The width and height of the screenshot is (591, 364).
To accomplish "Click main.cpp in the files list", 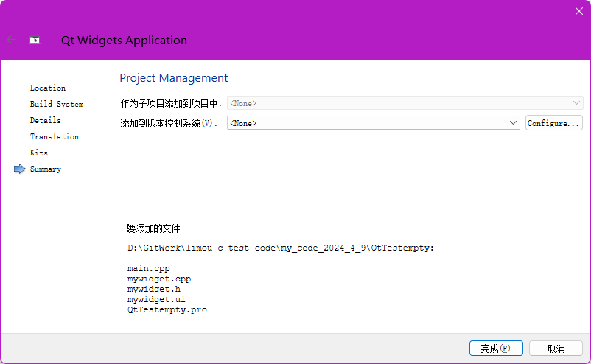I will pos(148,269).
